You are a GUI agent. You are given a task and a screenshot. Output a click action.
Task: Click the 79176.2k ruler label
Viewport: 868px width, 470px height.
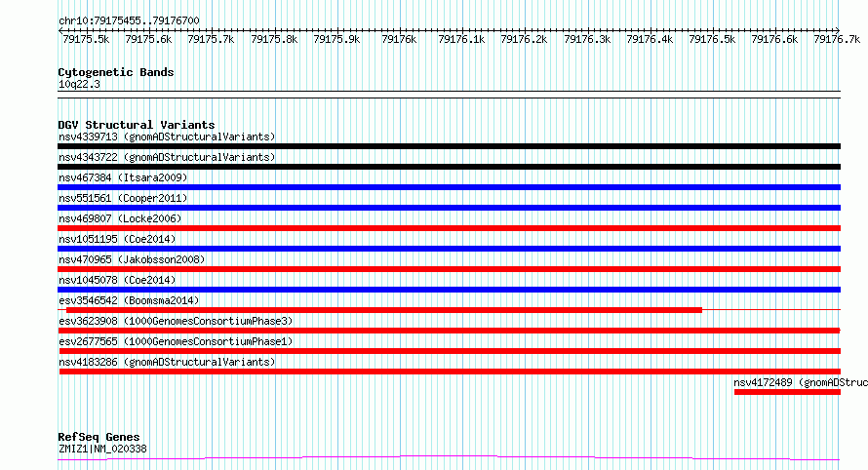click(x=524, y=39)
